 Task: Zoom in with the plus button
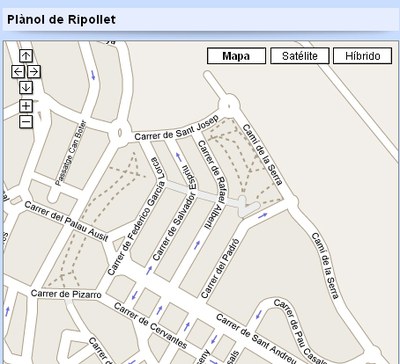[x=26, y=106]
